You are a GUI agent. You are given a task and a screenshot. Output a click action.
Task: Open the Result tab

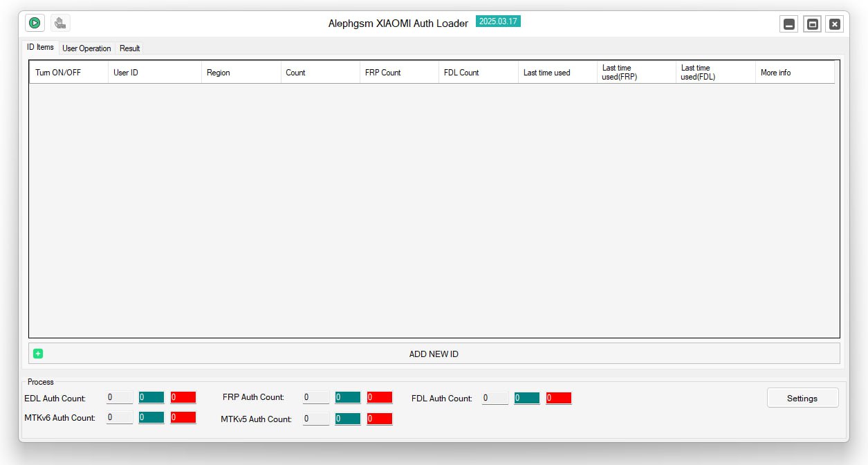click(129, 48)
